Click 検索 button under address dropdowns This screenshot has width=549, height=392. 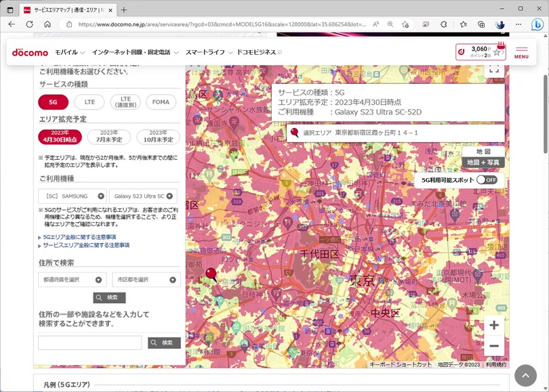pos(109,298)
